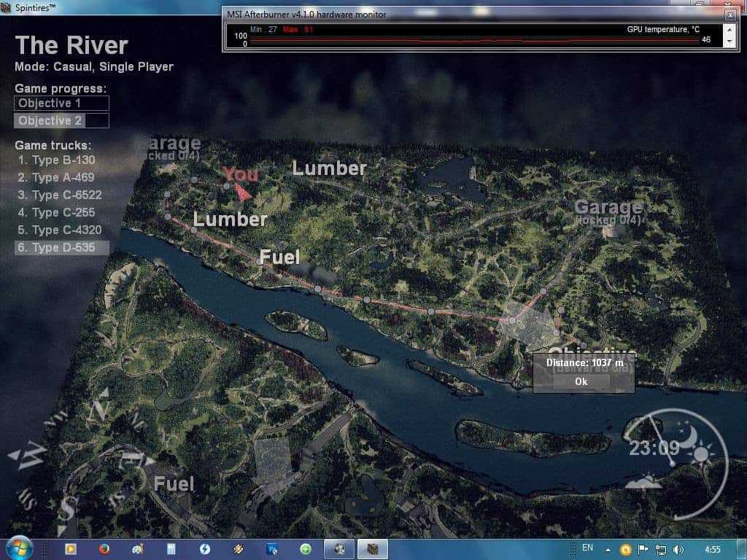
Task: Open the green round taskbar icon
Action: coord(306,549)
